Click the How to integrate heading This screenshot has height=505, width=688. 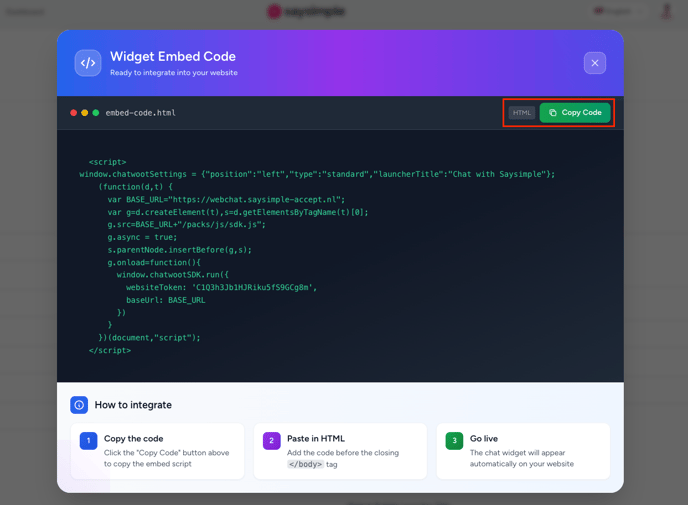pos(133,405)
